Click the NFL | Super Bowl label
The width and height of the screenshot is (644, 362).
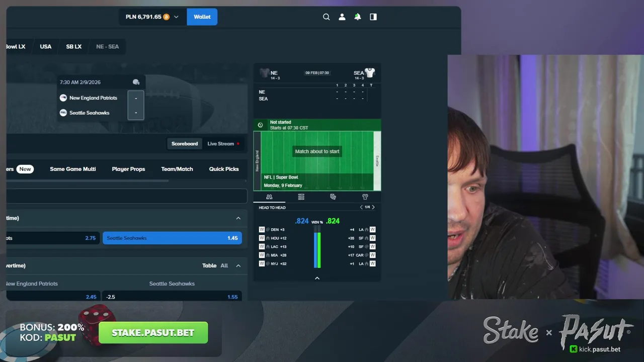click(x=281, y=177)
